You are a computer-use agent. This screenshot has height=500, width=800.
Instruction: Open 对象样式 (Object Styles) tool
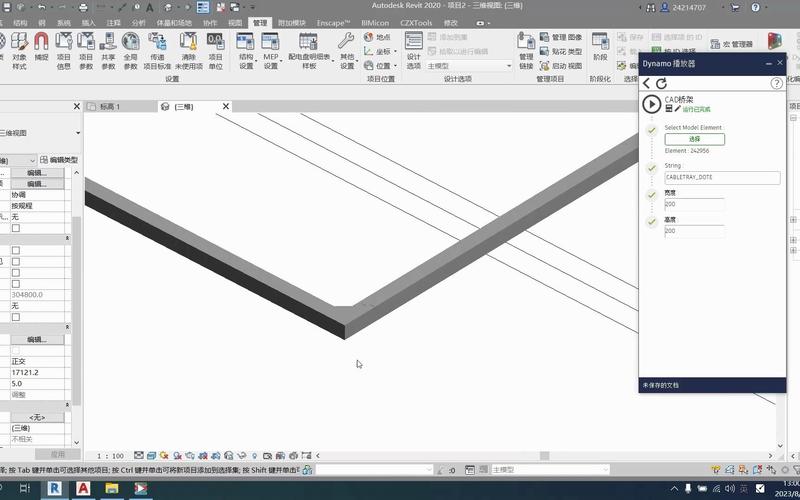click(x=19, y=51)
